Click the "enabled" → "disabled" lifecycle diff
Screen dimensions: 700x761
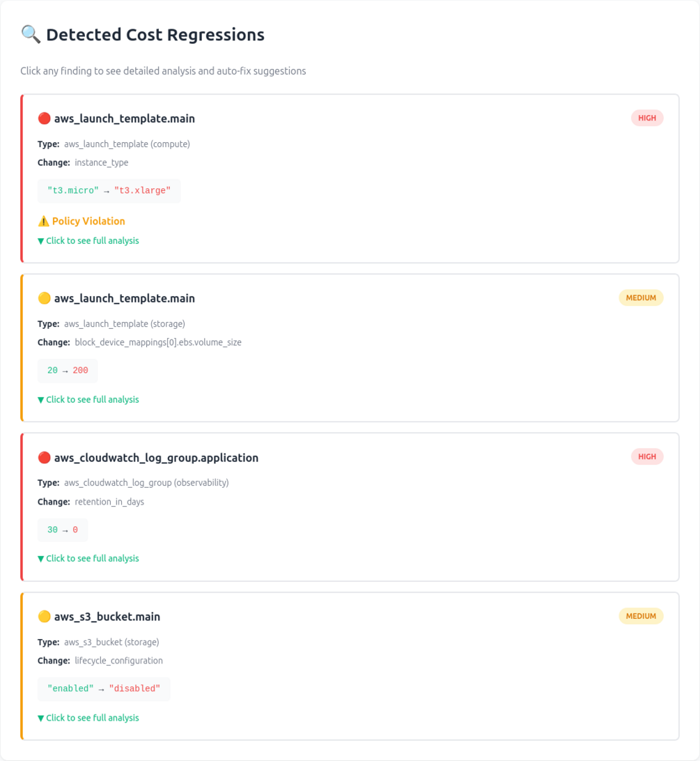pos(104,689)
